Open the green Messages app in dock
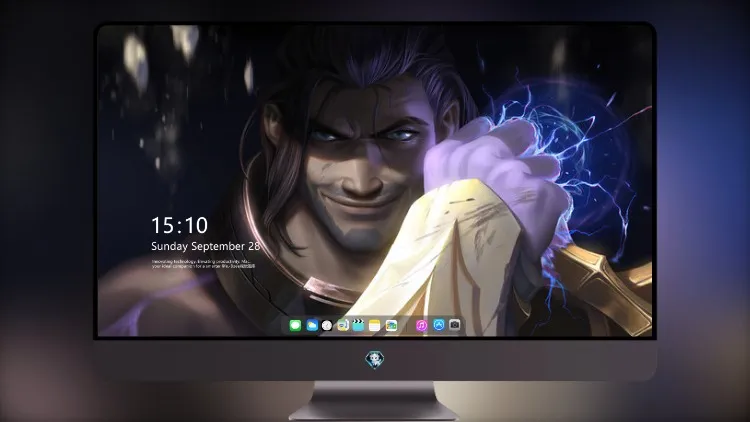The image size is (750, 422). [x=295, y=325]
